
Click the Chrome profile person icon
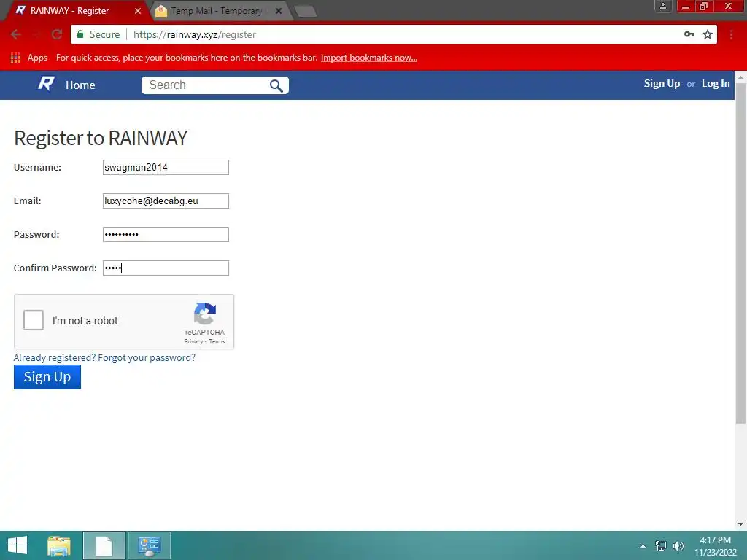[662, 6]
